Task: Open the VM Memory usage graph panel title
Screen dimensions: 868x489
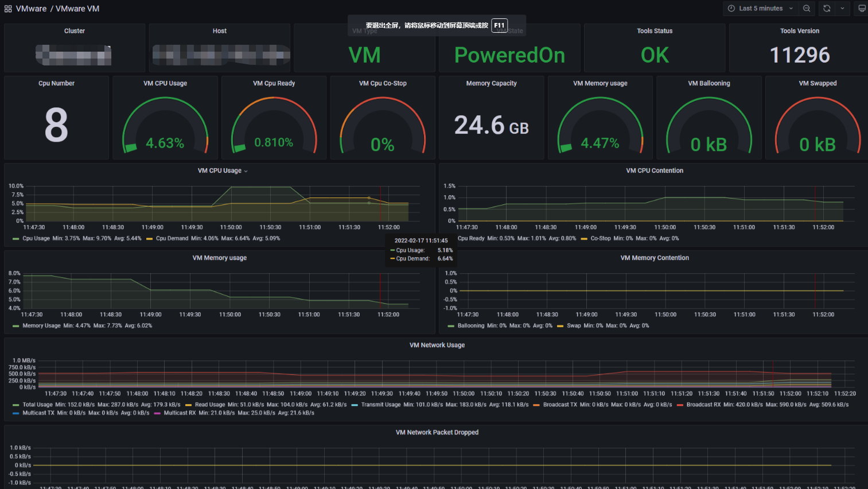Action: click(220, 258)
